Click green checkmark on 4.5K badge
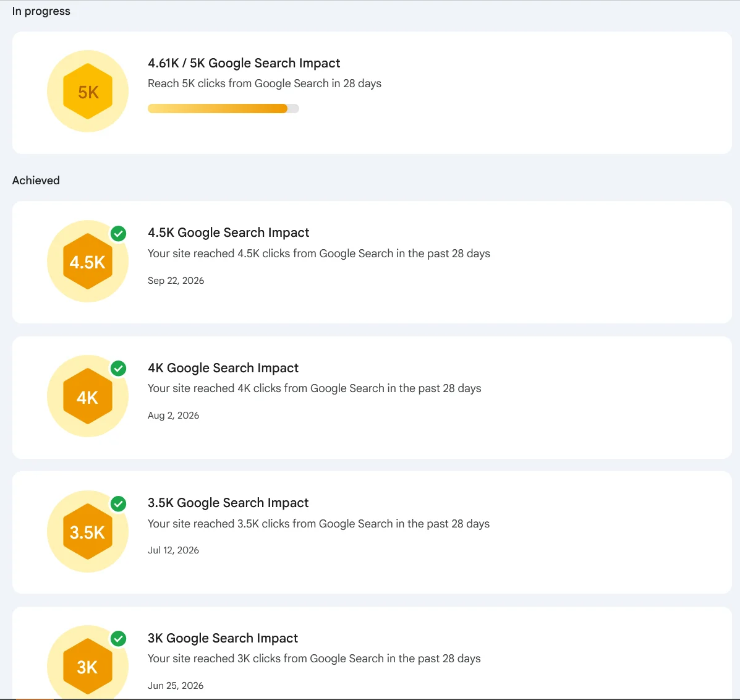Viewport: 740px width, 700px height. pos(119,233)
